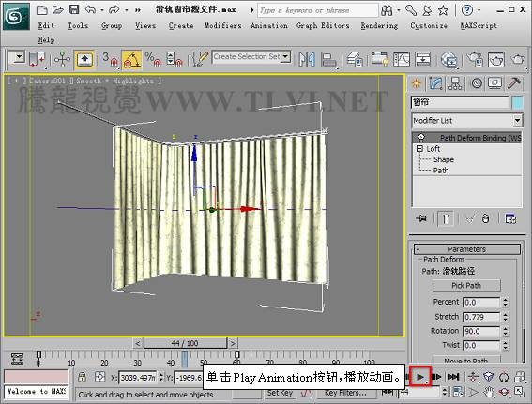This screenshot has width=532, height=404.
Task: Open the Animation menu
Action: point(269,25)
